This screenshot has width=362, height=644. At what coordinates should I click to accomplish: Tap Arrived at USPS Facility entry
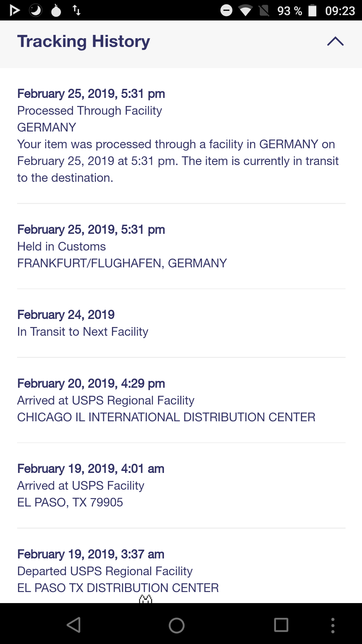coord(80,486)
